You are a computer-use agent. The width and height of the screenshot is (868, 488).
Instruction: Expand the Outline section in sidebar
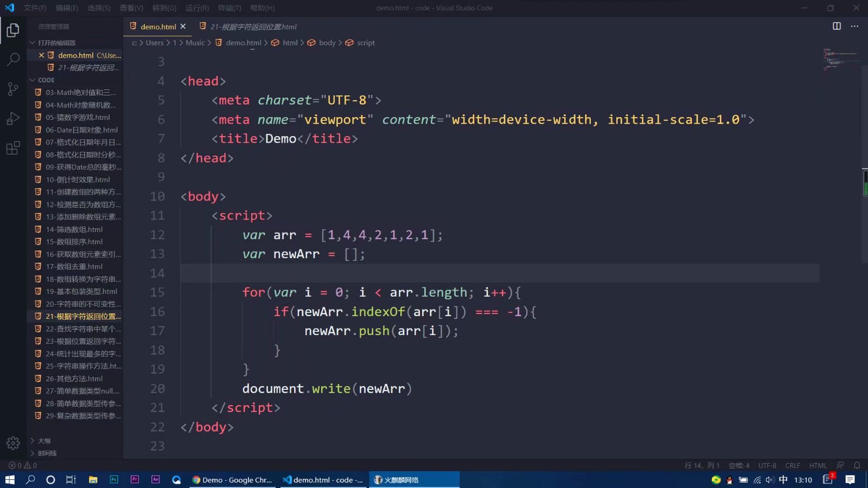click(75, 440)
